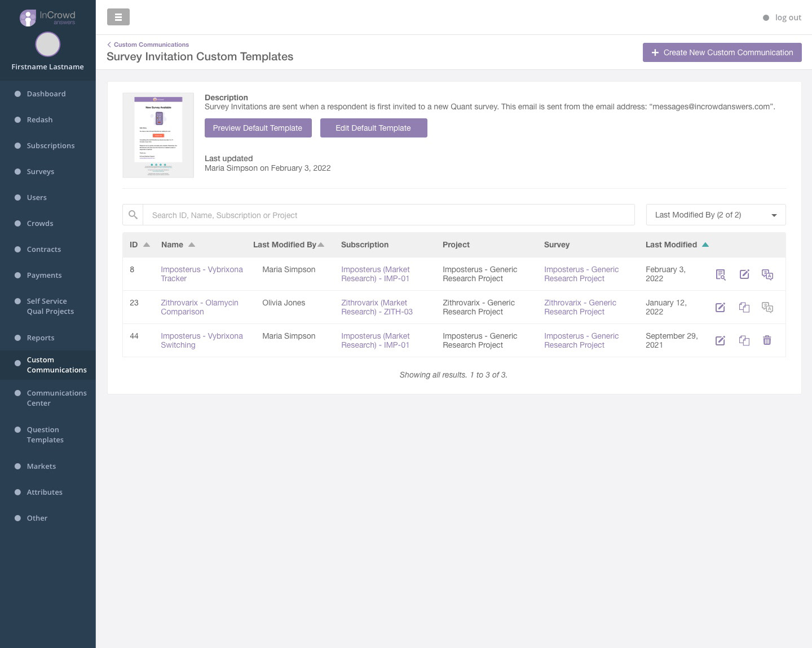The height and width of the screenshot is (648, 812).
Task: Click Create New Custom Communication button
Action: [x=722, y=52]
